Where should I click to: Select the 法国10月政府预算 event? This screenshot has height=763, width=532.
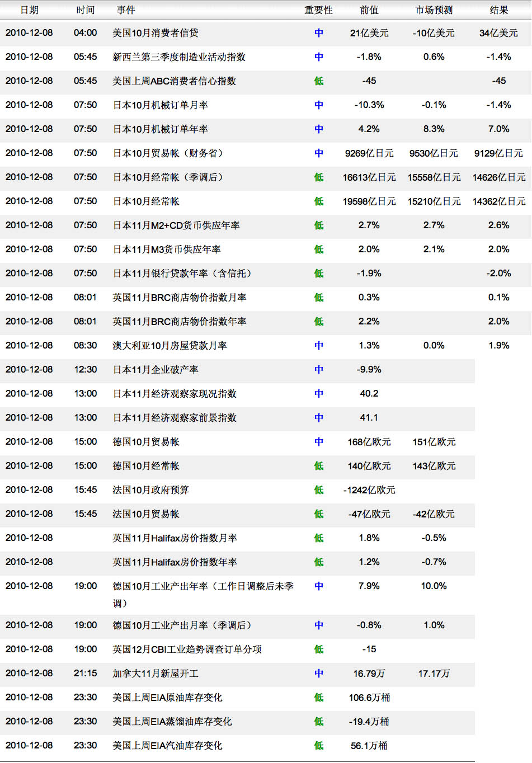coord(150,490)
